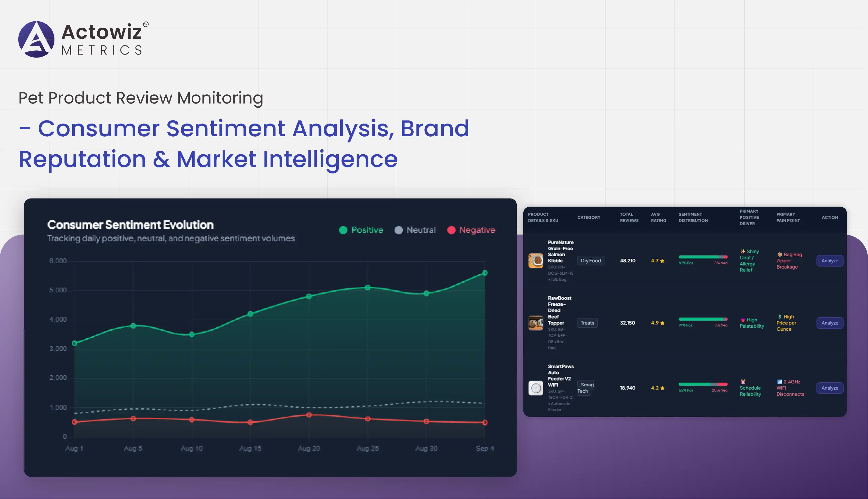The width and height of the screenshot is (868, 499).
Task: Click the Pet Product Review Monitoring heading
Action: (x=141, y=98)
